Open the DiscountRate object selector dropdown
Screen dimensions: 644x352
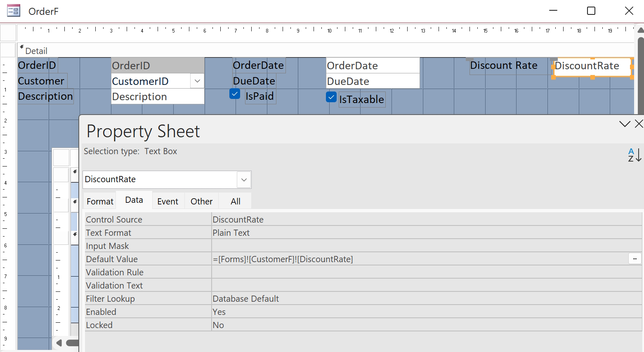click(244, 180)
